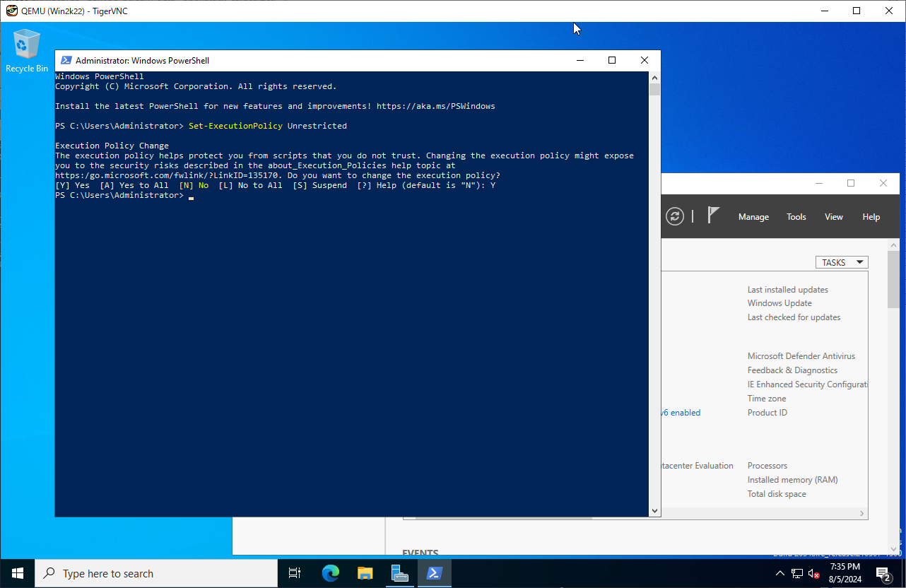Open the Manage menu in Server Manager
Viewport: 906px width, 588px height.
pyautogui.click(x=753, y=217)
